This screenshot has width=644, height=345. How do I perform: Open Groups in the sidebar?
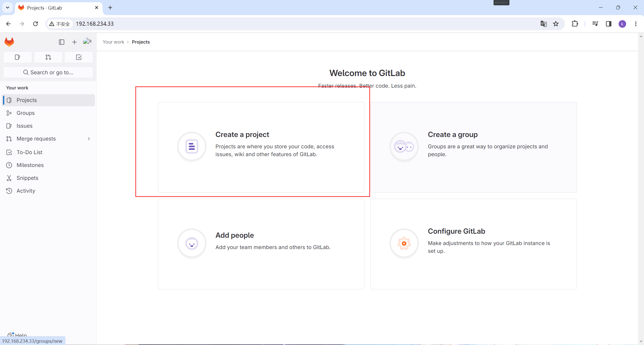[48, 113]
